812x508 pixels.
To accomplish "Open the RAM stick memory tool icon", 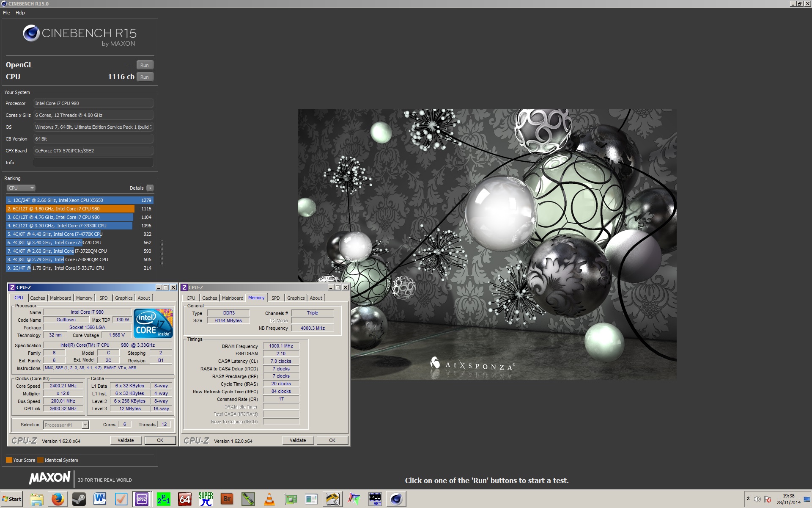I will tap(248, 499).
